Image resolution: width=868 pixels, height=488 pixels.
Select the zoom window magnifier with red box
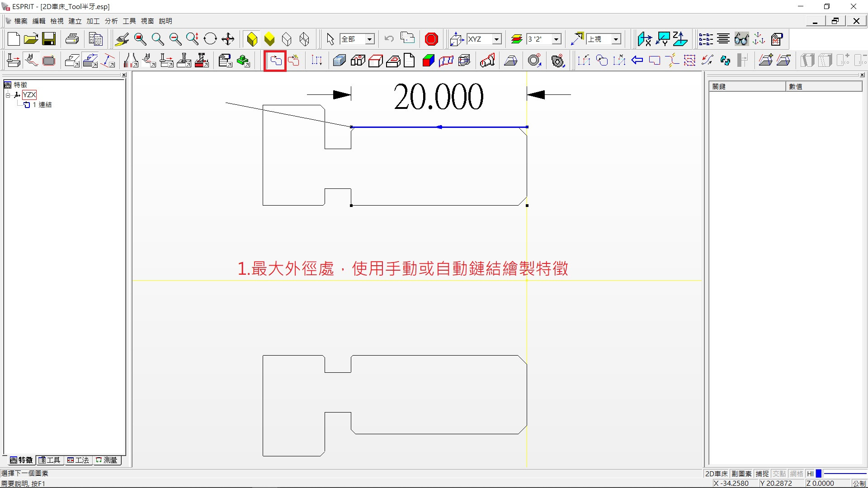point(140,39)
